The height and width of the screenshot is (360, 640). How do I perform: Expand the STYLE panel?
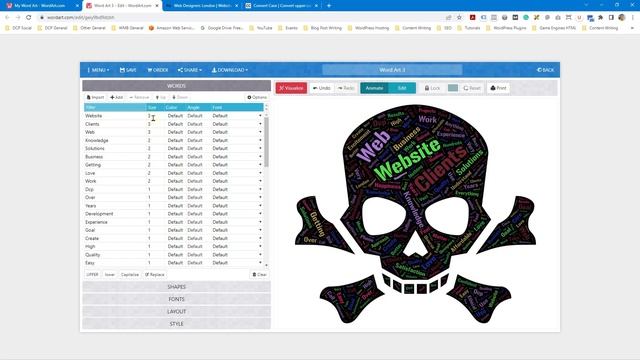(176, 324)
